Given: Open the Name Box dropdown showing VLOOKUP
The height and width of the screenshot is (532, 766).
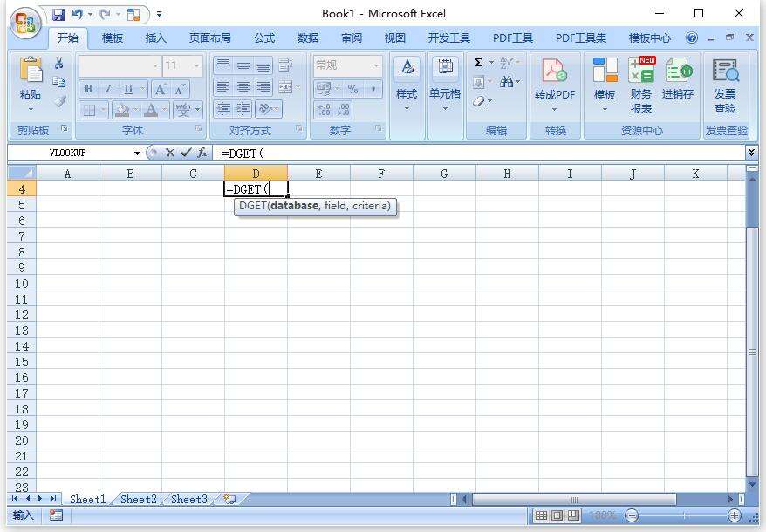Looking at the screenshot, I should click(x=137, y=153).
